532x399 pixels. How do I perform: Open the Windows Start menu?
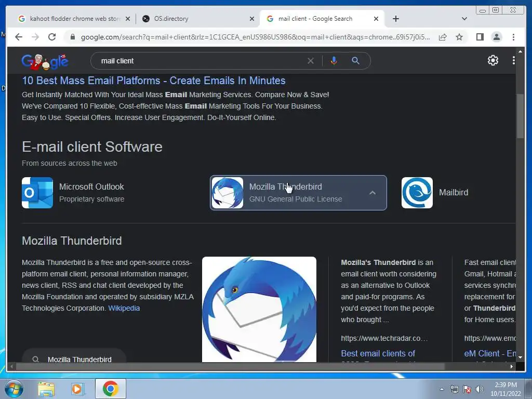[x=14, y=389]
